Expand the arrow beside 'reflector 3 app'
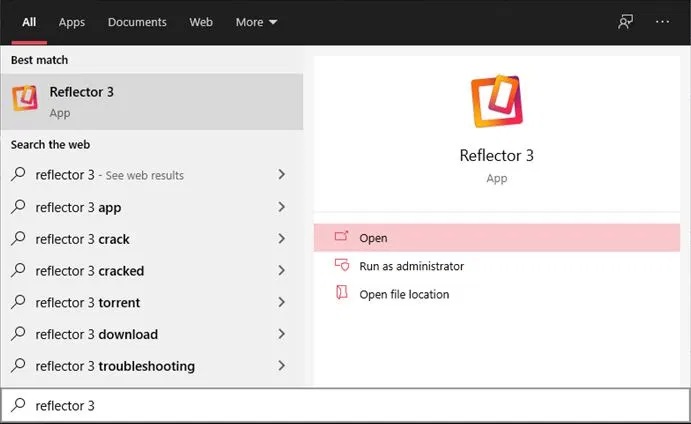 pyautogui.click(x=282, y=207)
